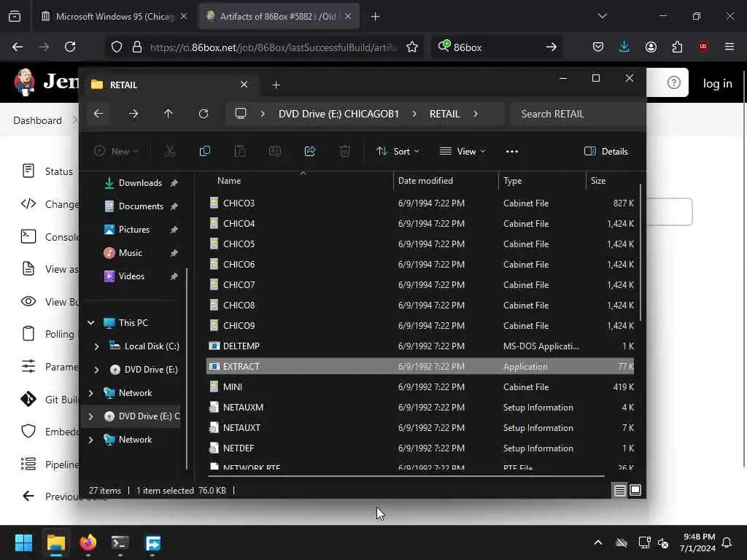747x560 pixels.
Task: Add a new File Explorer tab
Action: tap(276, 85)
